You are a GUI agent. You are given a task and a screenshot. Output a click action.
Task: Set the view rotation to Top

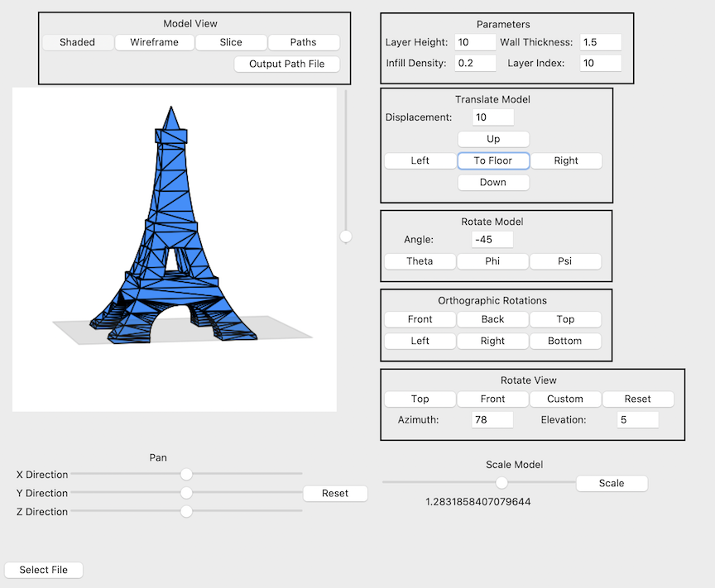click(420, 399)
